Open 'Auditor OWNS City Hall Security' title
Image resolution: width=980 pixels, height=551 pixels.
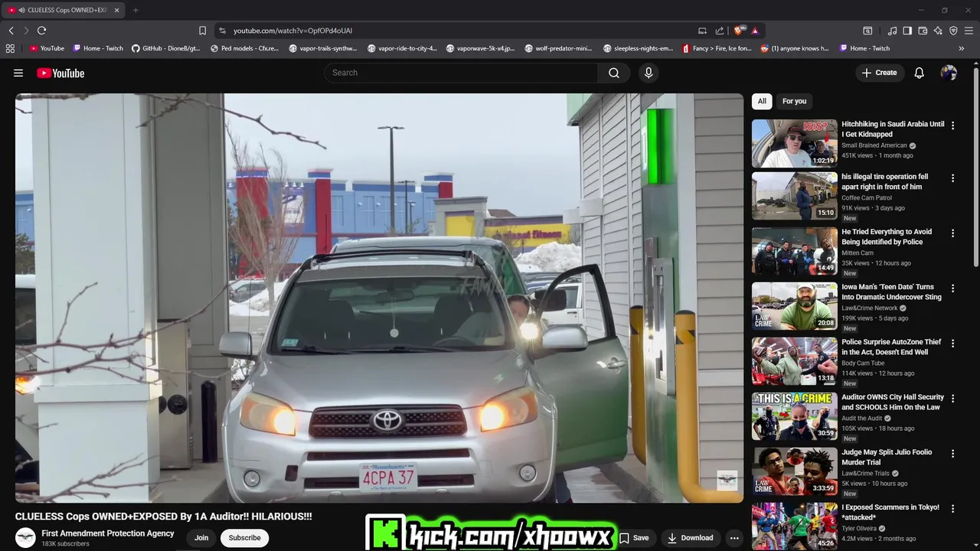tap(893, 402)
